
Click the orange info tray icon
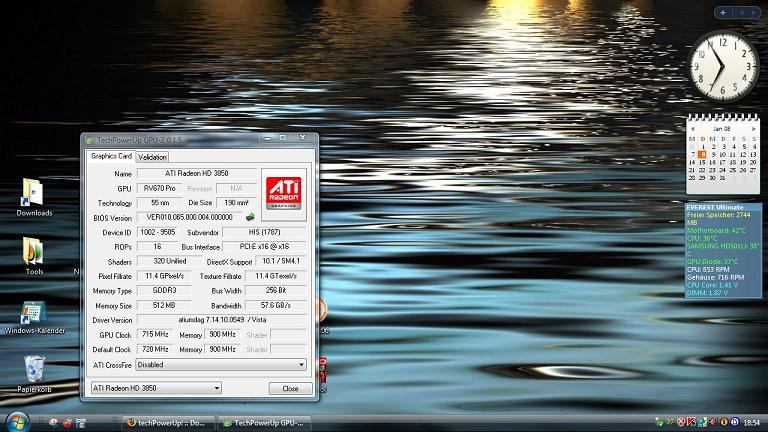[x=724, y=422]
